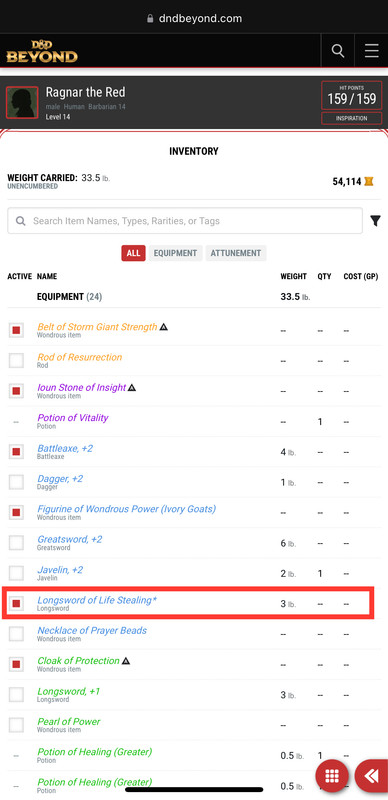388x800 pixels.
Task: Uncheck Ioun Stone of Insight active box
Action: 16,391
